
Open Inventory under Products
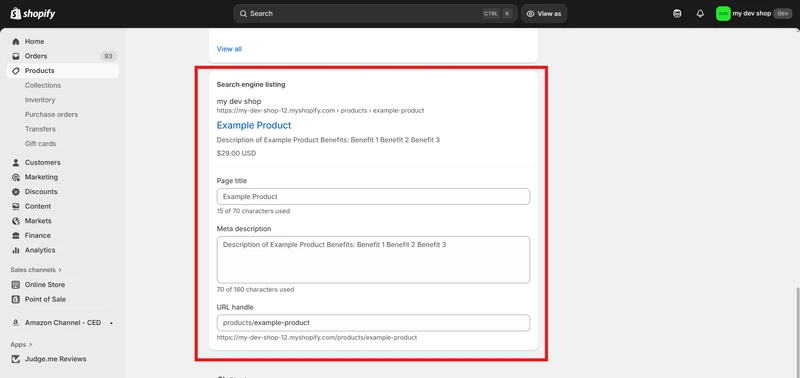coord(40,100)
